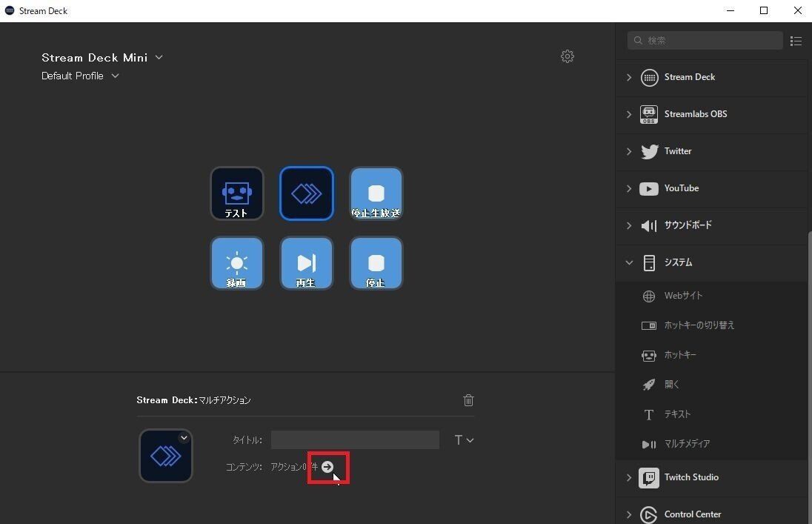Expand the Control Center category
The height and width of the screenshot is (524, 812).
[x=629, y=514]
